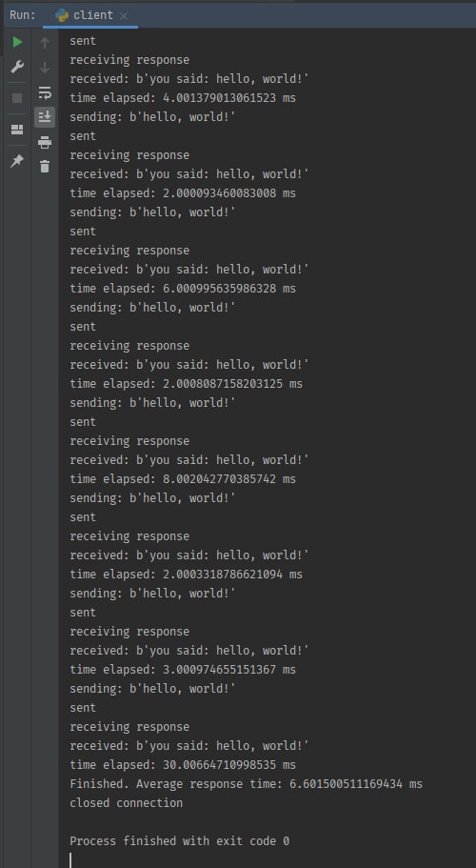Click the 'time elapsed: 30.00664710998535 ms' line
The image size is (476, 868).
click(x=183, y=764)
